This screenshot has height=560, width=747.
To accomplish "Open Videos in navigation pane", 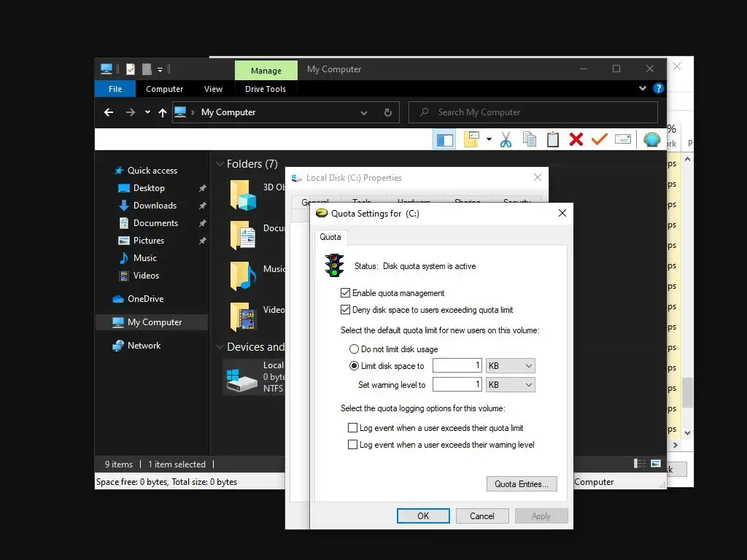I will [146, 275].
